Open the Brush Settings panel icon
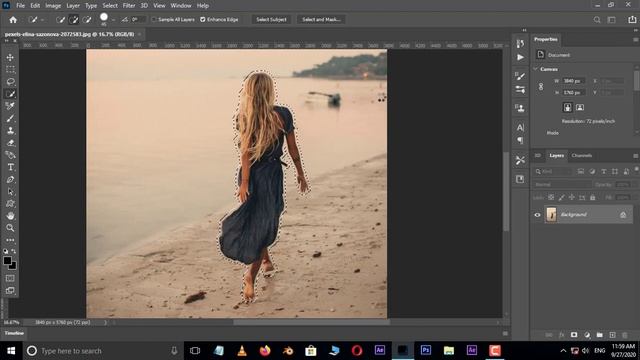The width and height of the screenshot is (640, 360). (x=520, y=76)
